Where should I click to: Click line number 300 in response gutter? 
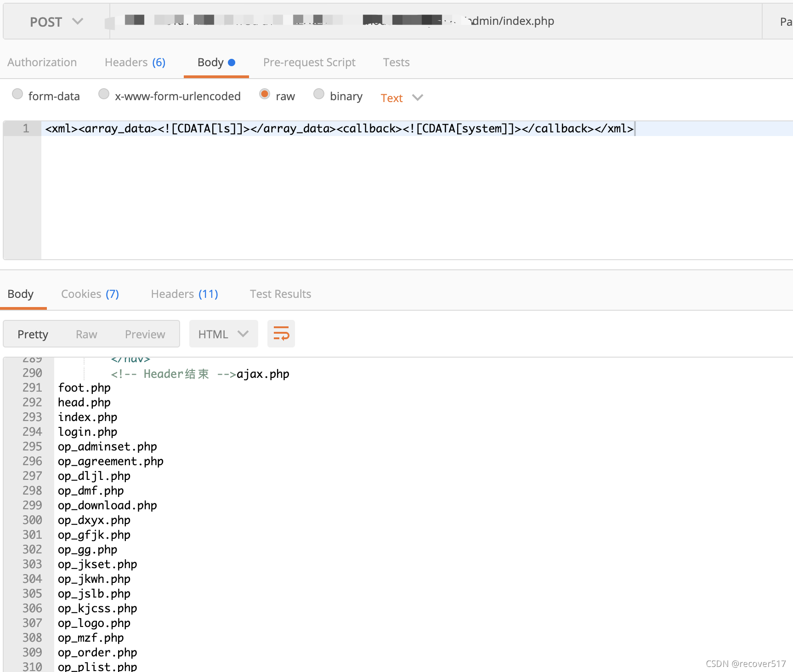point(32,520)
